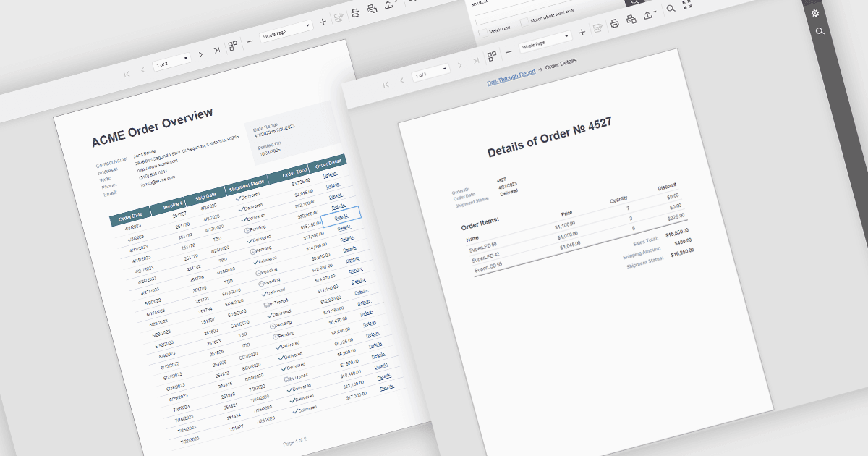
Task: Click 'ACME Order Overview' report title
Action: coord(153,128)
